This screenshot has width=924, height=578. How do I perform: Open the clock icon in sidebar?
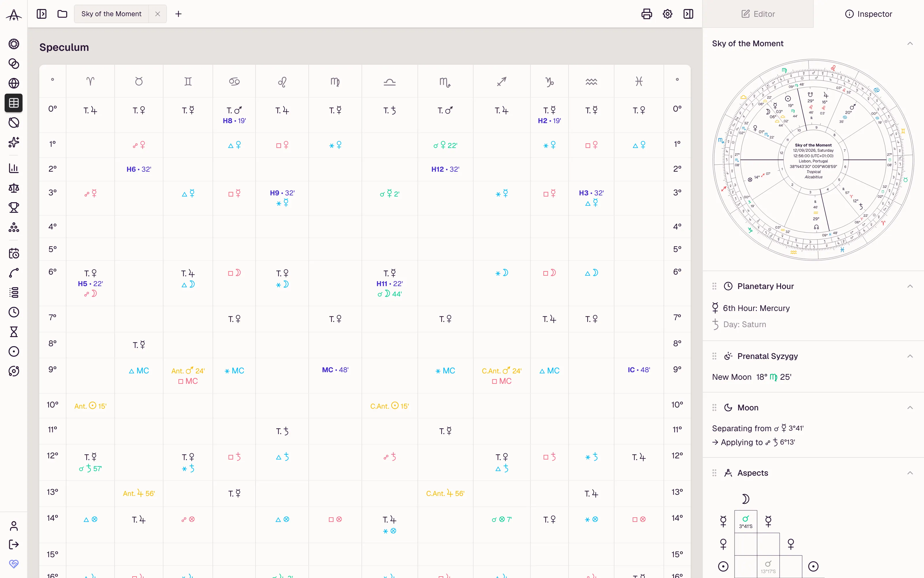tap(14, 312)
